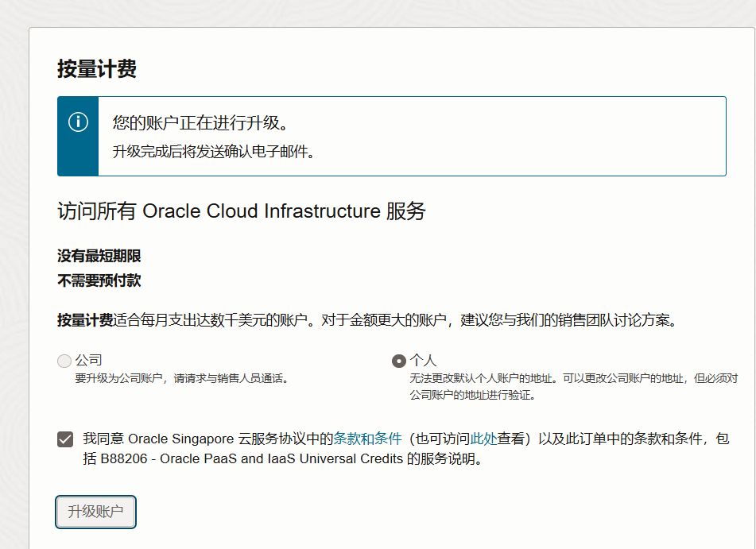
Task: Click the 升级账户 button
Action: [x=95, y=512]
